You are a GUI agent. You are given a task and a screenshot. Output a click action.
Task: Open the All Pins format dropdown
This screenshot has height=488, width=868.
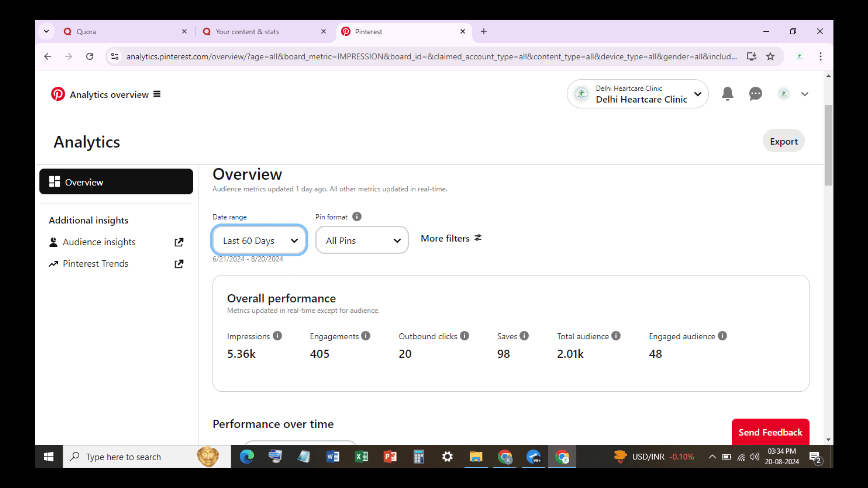362,240
